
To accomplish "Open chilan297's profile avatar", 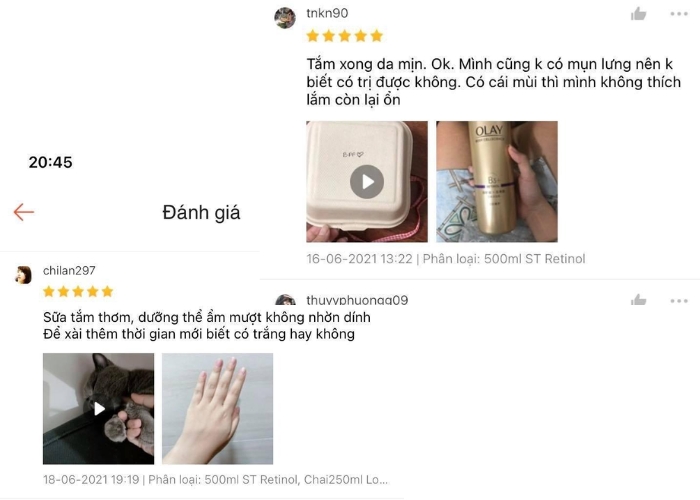I will coord(23,275).
